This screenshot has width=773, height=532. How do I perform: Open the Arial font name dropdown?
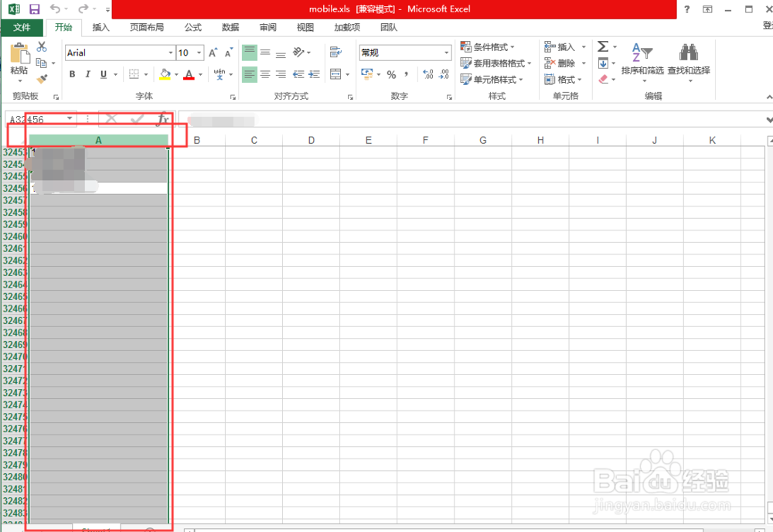171,53
